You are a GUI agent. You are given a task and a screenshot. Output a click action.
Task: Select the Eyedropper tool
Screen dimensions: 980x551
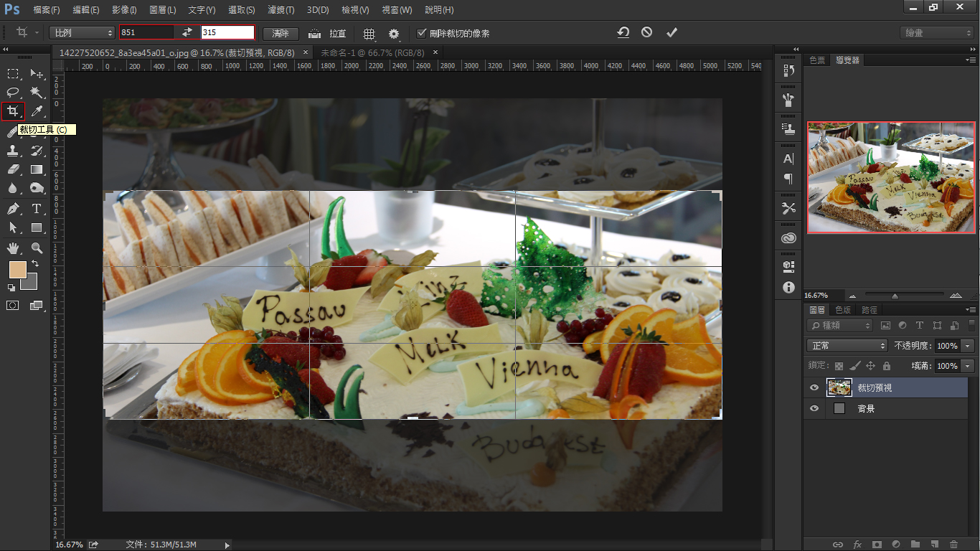tap(37, 111)
